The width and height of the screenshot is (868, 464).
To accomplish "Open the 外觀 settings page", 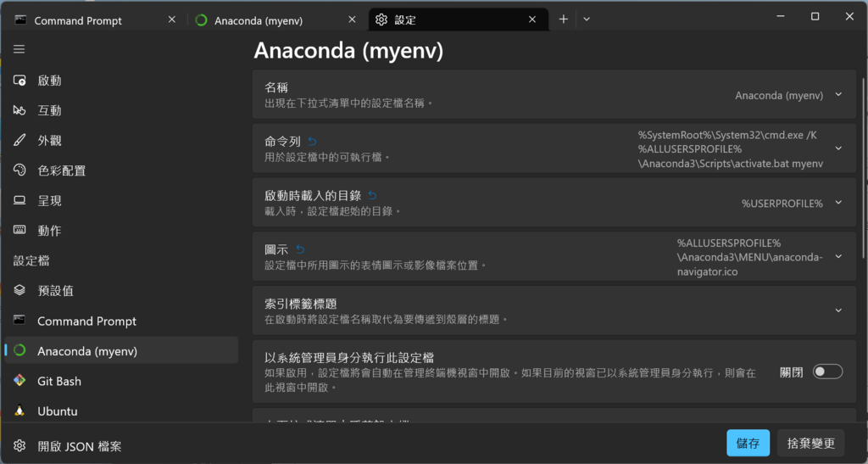I will point(121,140).
